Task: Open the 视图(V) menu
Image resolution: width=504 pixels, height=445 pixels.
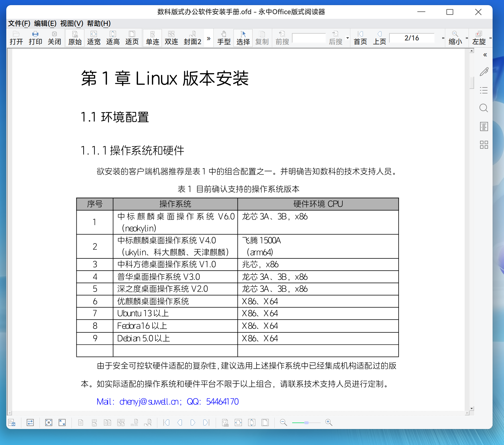Action: 72,23
